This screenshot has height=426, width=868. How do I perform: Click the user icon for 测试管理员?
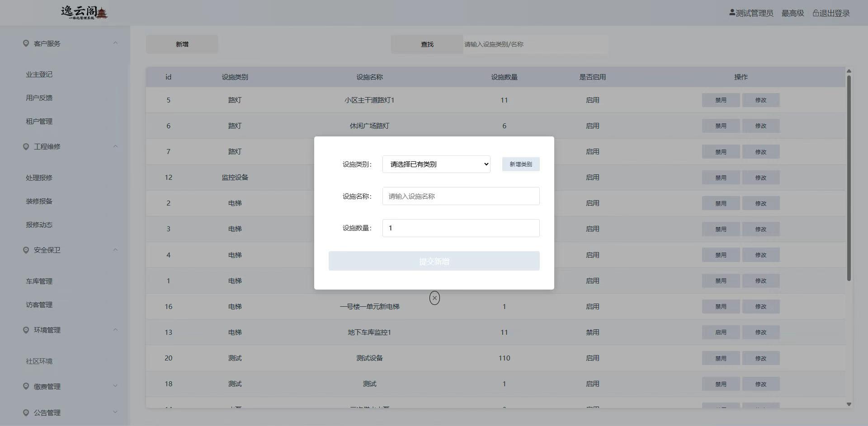(732, 13)
